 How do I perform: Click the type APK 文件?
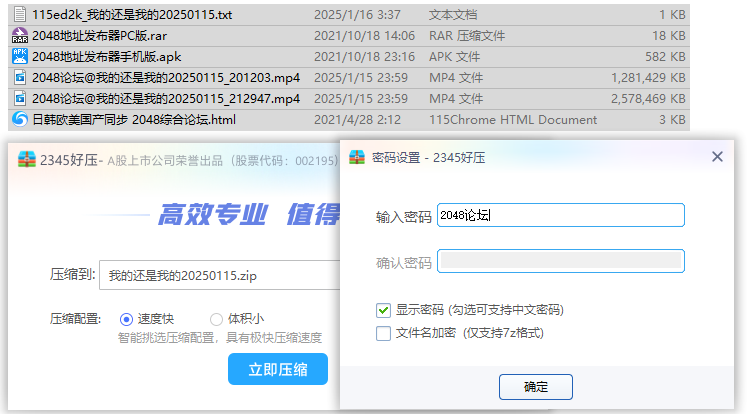[454, 57]
